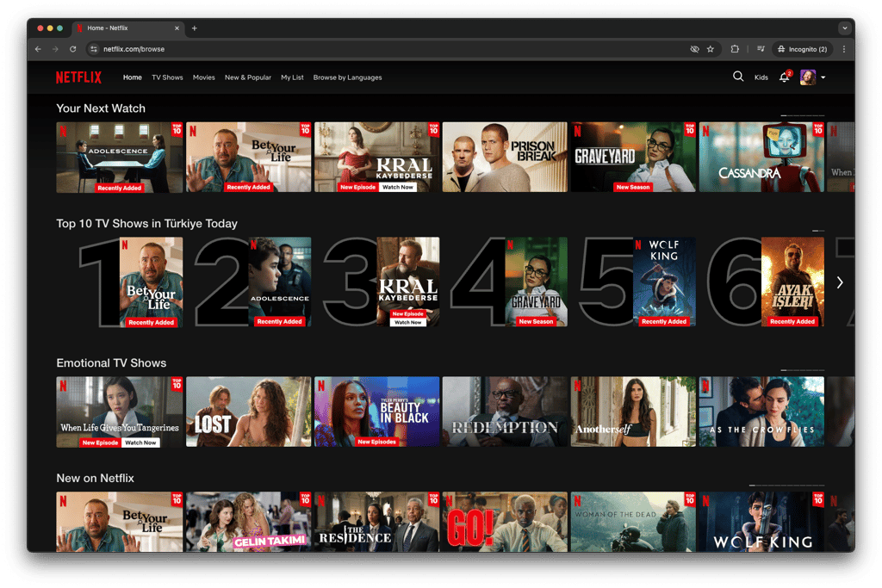The height and width of the screenshot is (588, 882).
Task: Open number 4 Graveyard poster
Action: click(536, 282)
